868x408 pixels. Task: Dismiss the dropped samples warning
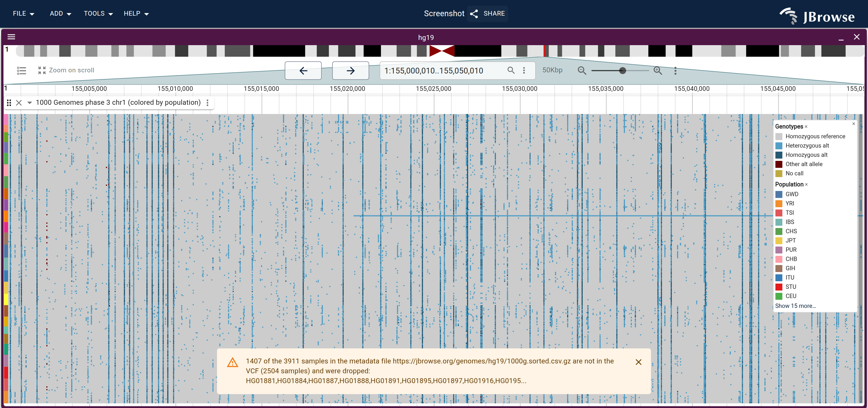[638, 362]
